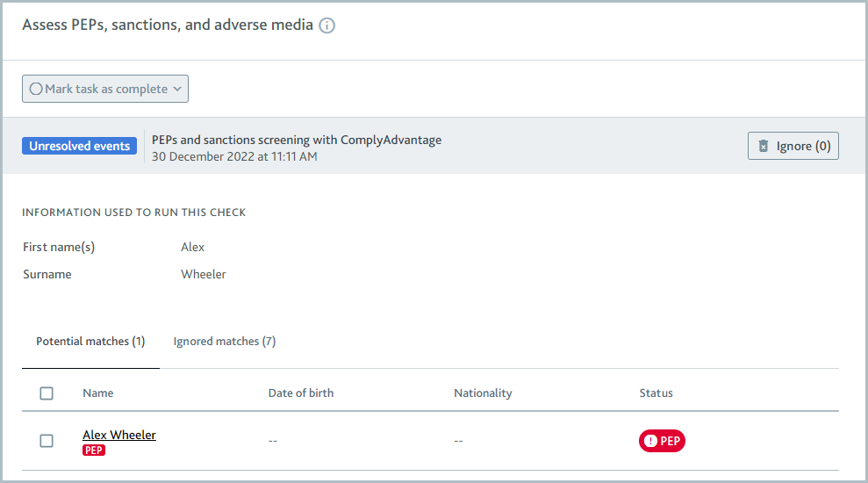
Task: Click the Unresolved events badge
Action: [x=79, y=146]
